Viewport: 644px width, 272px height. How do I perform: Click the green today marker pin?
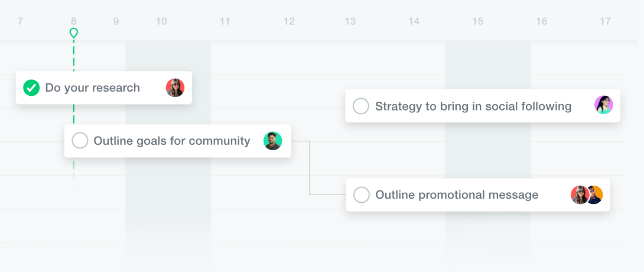pos(73,33)
